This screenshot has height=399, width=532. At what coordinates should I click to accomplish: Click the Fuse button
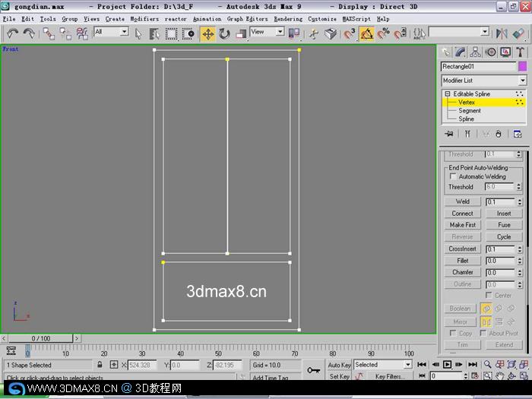point(504,225)
